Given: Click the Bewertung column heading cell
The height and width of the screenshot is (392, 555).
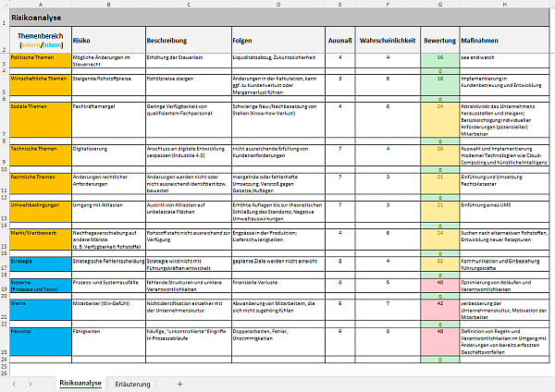Looking at the screenshot, I should click(x=438, y=41).
